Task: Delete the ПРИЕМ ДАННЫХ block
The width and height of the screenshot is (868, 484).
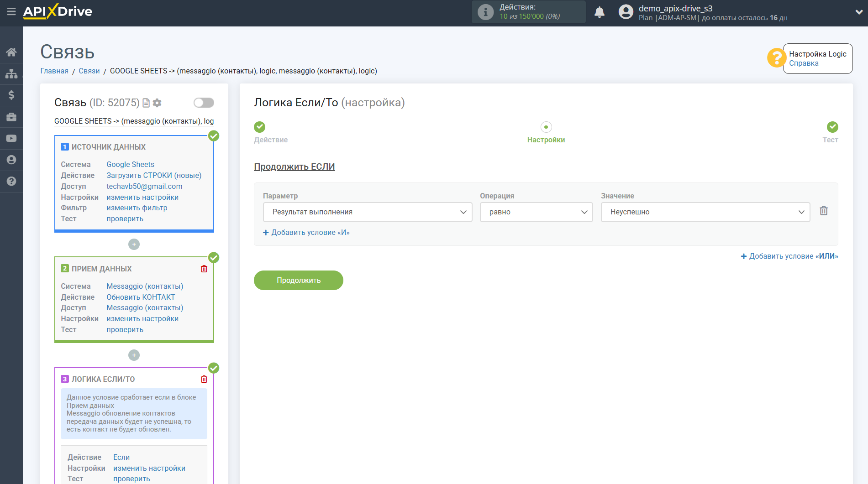Action: [x=204, y=269]
